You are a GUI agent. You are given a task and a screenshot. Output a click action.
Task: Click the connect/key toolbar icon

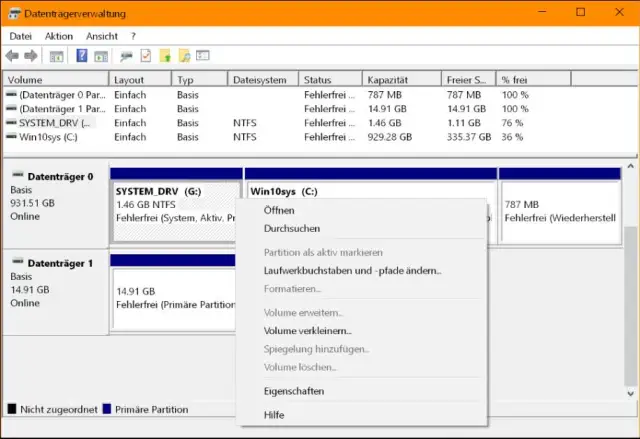(126, 56)
